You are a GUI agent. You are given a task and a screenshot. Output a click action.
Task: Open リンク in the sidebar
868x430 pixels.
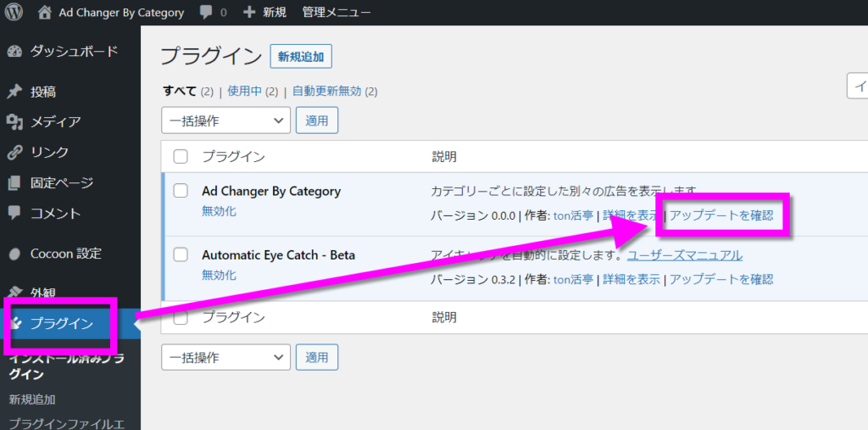coord(49,152)
